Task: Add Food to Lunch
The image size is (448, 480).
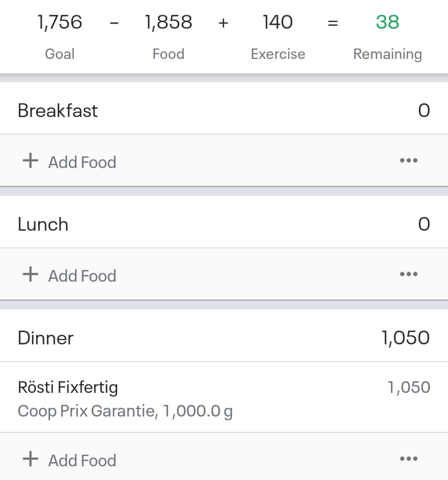Action: coord(82,276)
